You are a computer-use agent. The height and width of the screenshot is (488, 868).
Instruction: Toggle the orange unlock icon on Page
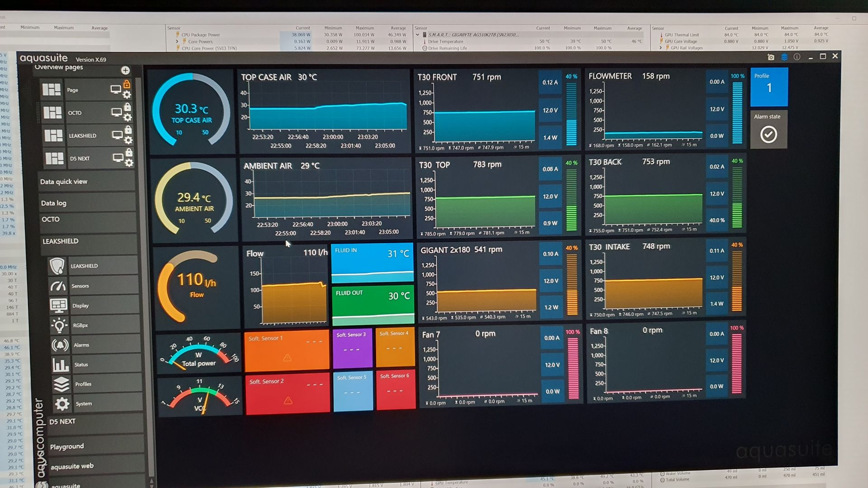127,84
